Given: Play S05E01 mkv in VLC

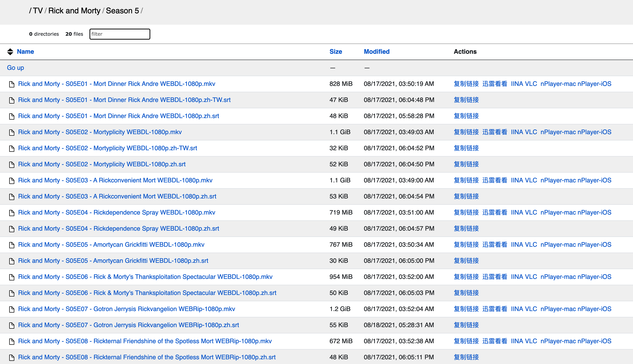Looking at the screenshot, I should click(531, 84).
